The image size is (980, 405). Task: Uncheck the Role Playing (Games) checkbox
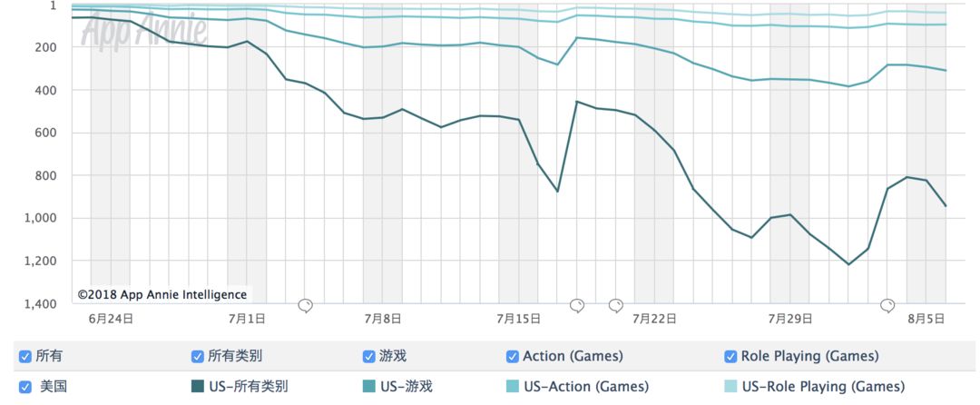(730, 357)
